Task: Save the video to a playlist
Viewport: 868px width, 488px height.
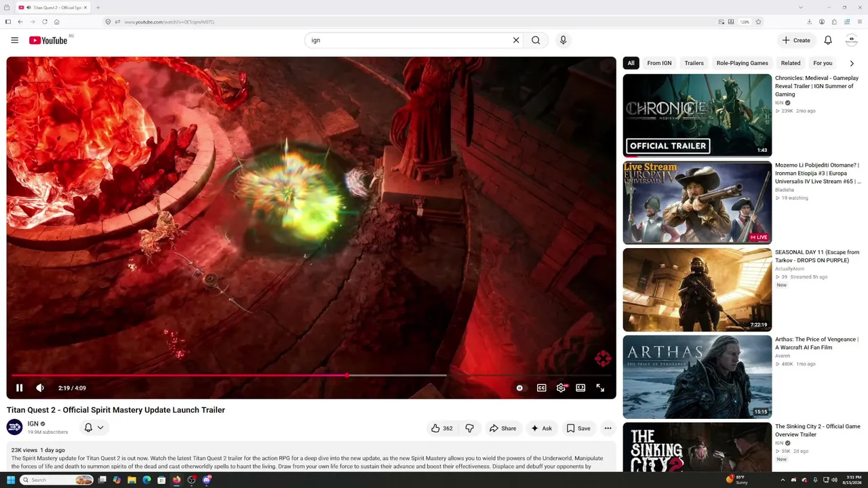Action: point(578,428)
